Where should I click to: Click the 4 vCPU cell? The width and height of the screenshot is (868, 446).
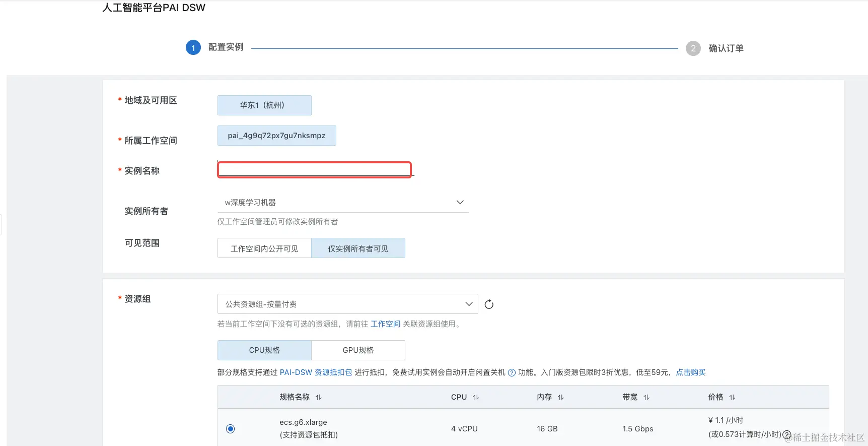[x=464, y=429]
